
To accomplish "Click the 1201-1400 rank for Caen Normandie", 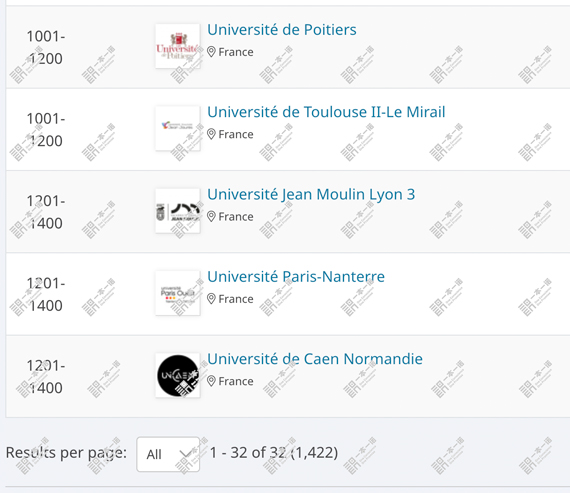I will tap(45, 377).
